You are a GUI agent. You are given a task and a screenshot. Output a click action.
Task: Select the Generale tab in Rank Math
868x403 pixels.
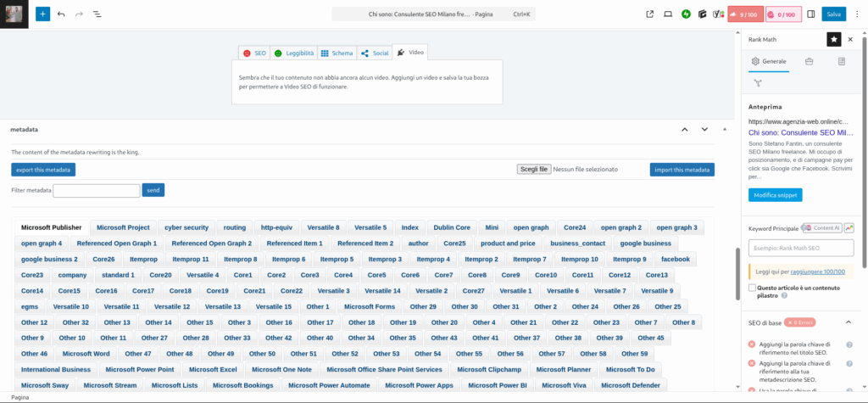click(768, 62)
